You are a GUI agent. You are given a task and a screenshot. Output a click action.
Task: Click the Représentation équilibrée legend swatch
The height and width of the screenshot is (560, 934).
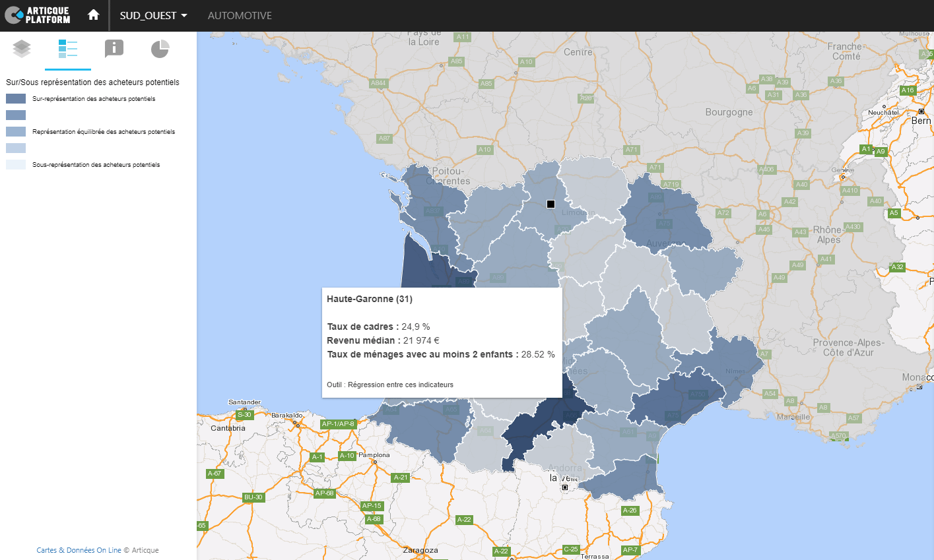16,132
